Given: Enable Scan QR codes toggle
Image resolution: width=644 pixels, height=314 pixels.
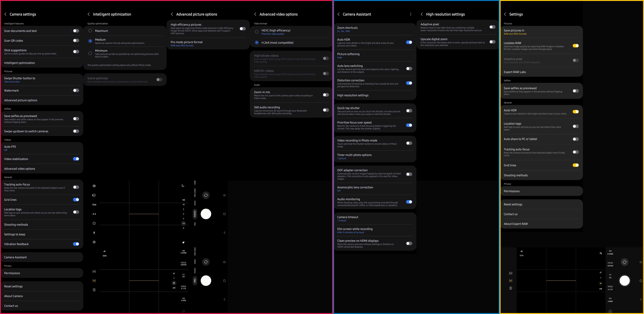Looking at the screenshot, I should 76,41.
